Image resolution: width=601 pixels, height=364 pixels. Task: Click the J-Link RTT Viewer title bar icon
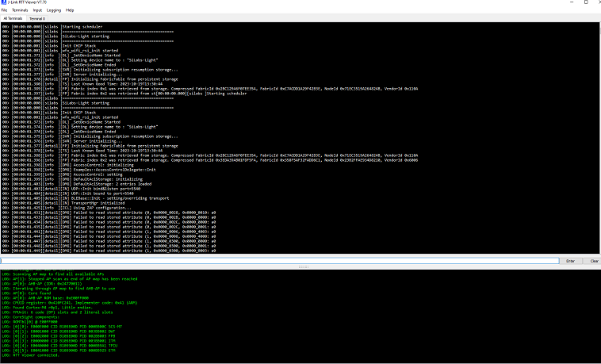(3, 2)
